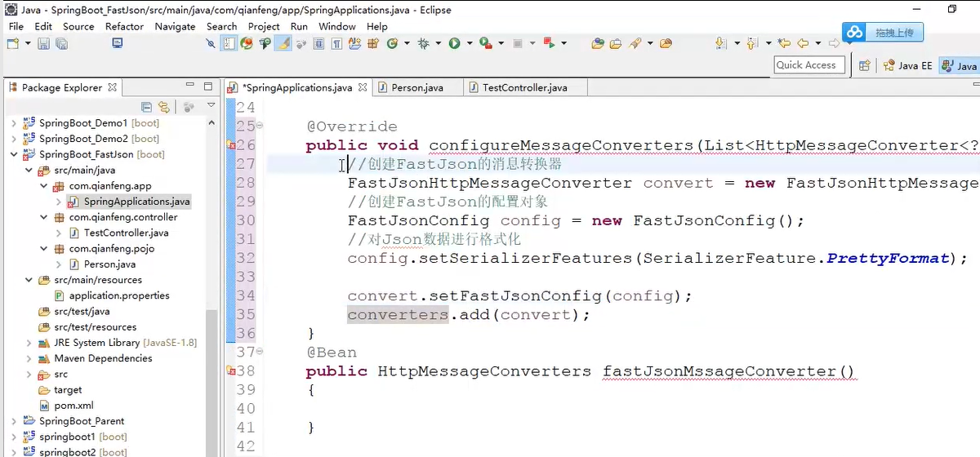The width and height of the screenshot is (980, 457).
Task: Switch to the Java perspective button
Action: coord(959,65)
